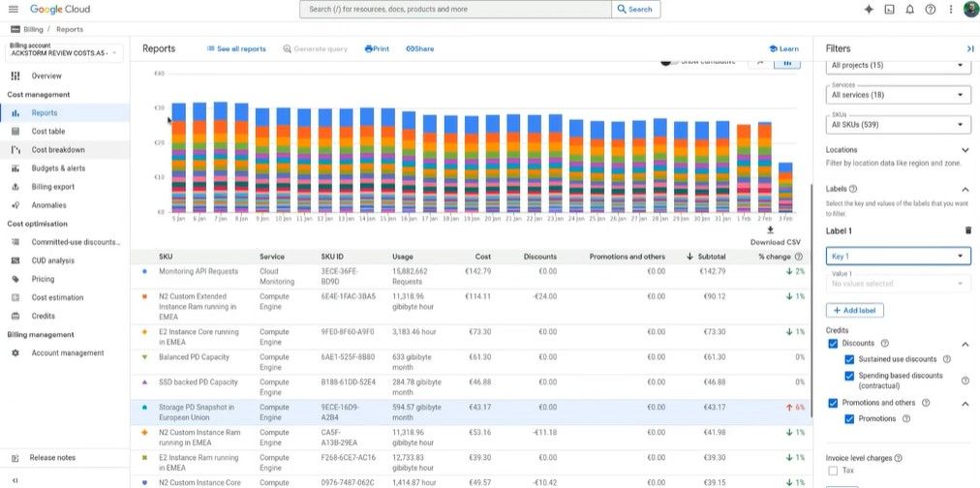Open the help question mark menu
This screenshot has width=980, height=488.
(x=930, y=10)
